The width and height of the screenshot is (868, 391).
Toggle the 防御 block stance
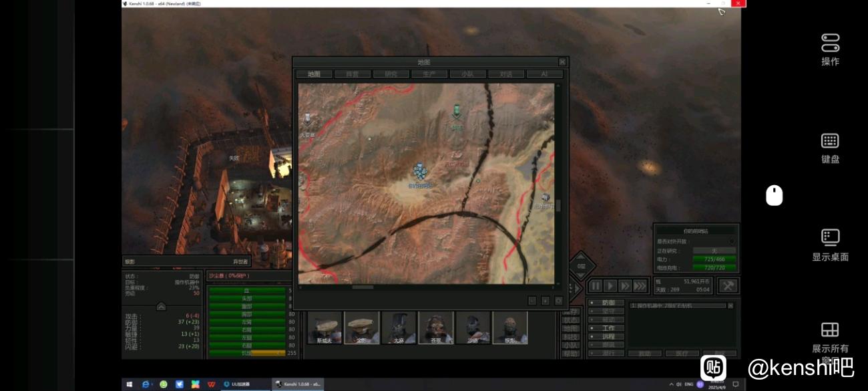[x=606, y=303]
